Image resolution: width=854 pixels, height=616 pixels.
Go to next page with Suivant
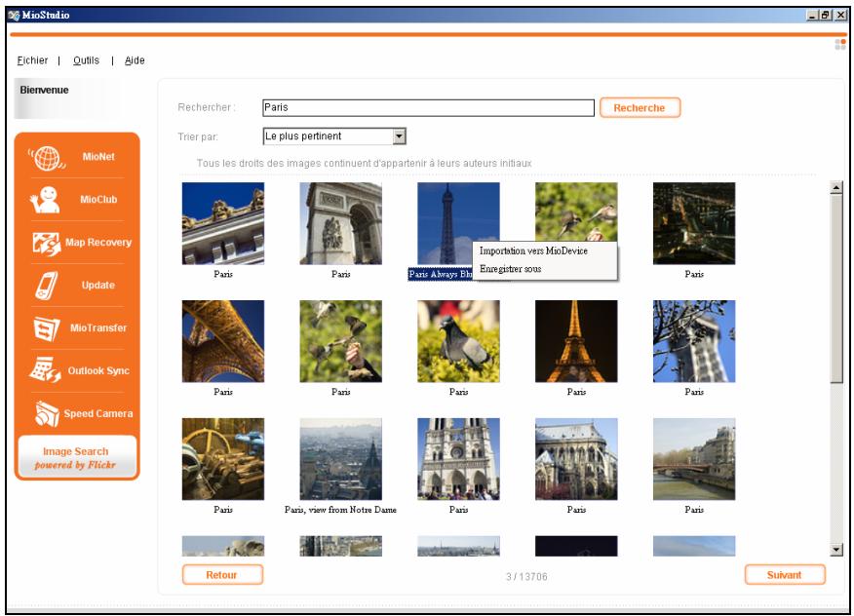coord(784,575)
